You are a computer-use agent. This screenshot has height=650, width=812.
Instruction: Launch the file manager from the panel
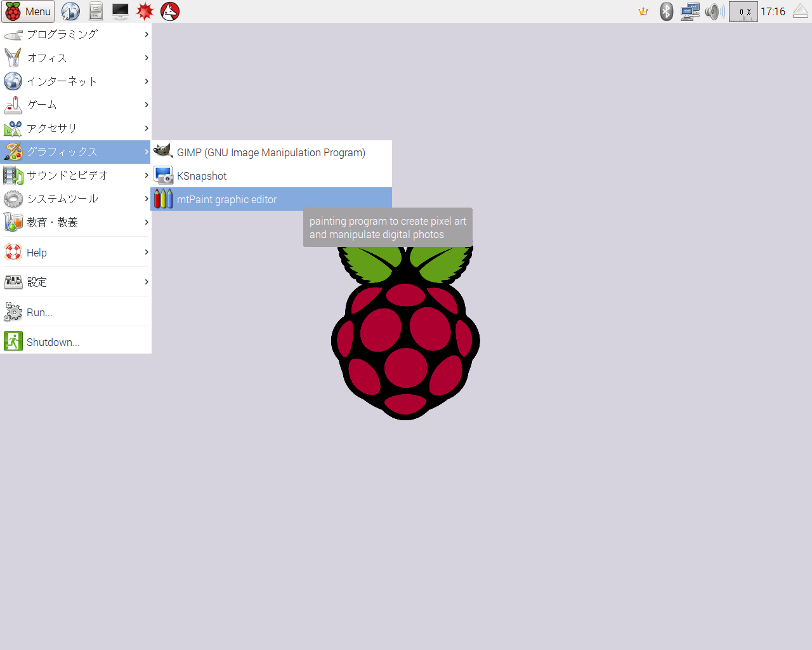pos(96,11)
